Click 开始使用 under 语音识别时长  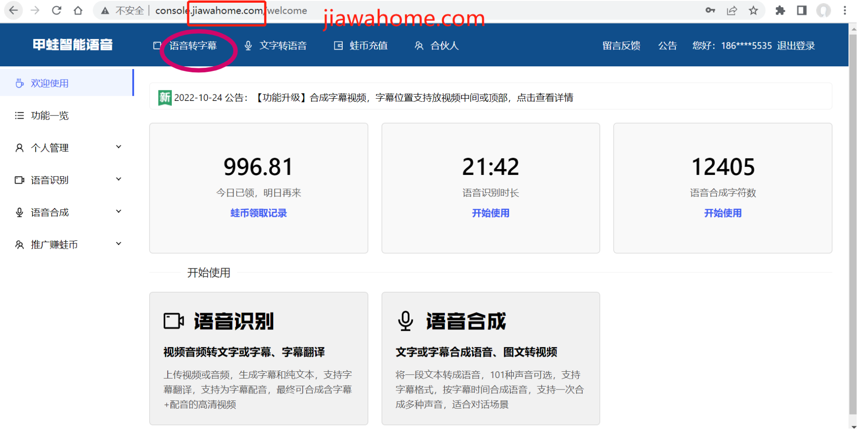[490, 213]
